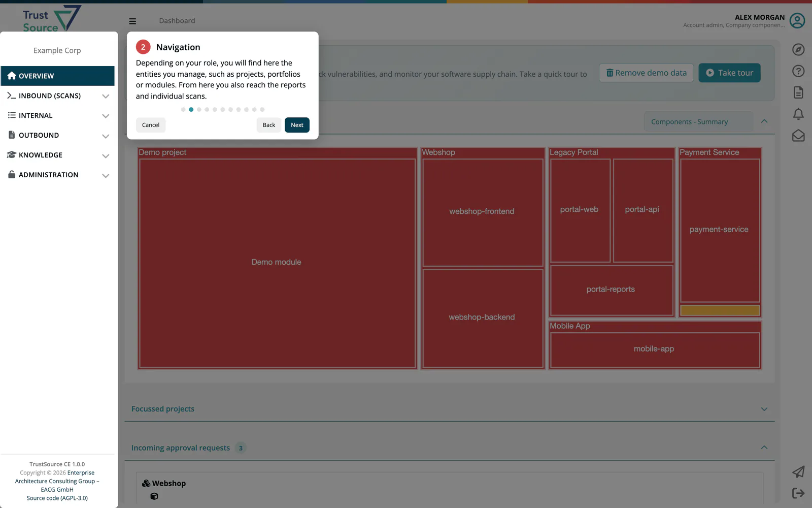Click the Remove demo data button
The height and width of the screenshot is (508, 812).
(646, 73)
